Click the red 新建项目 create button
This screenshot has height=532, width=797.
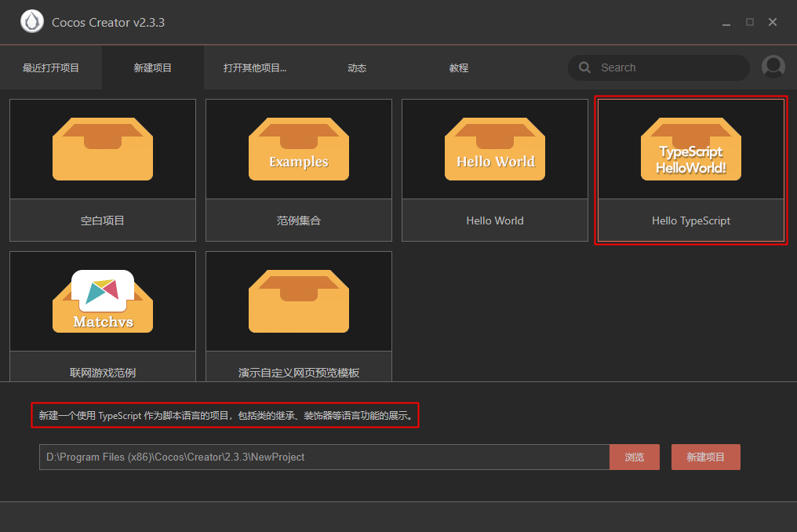pyautogui.click(x=705, y=457)
